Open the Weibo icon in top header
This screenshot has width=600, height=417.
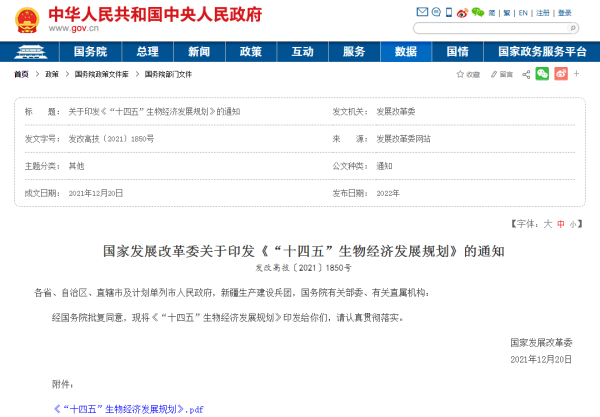463,12
